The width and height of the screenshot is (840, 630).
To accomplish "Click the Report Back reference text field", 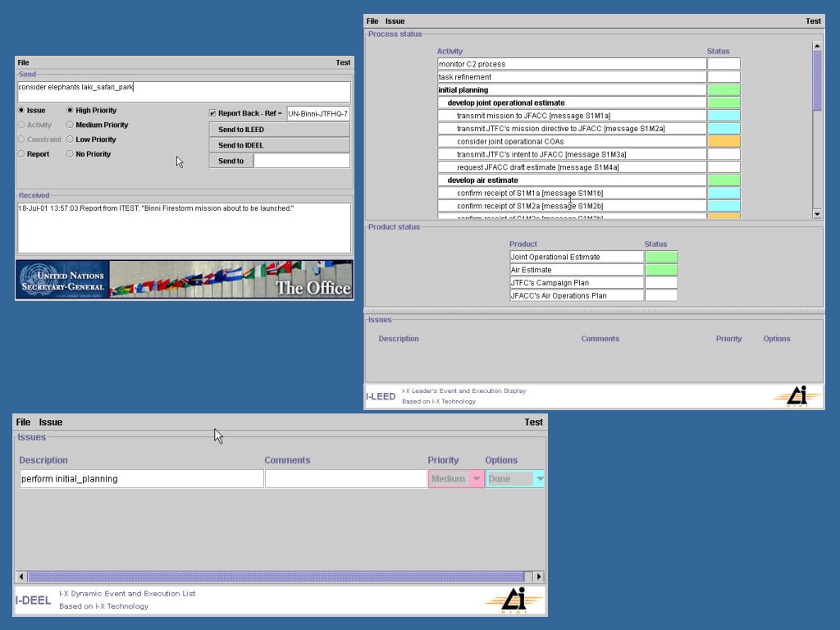I will pyautogui.click(x=318, y=113).
